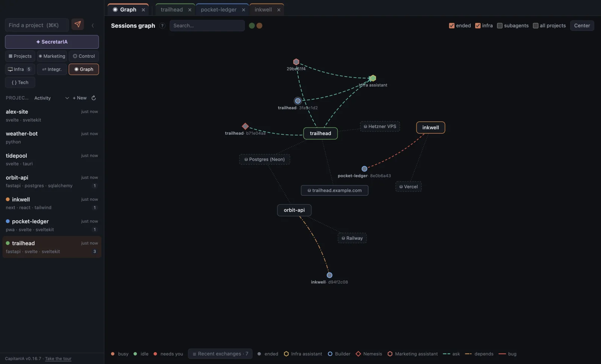Create a new project with + New

coord(80,98)
